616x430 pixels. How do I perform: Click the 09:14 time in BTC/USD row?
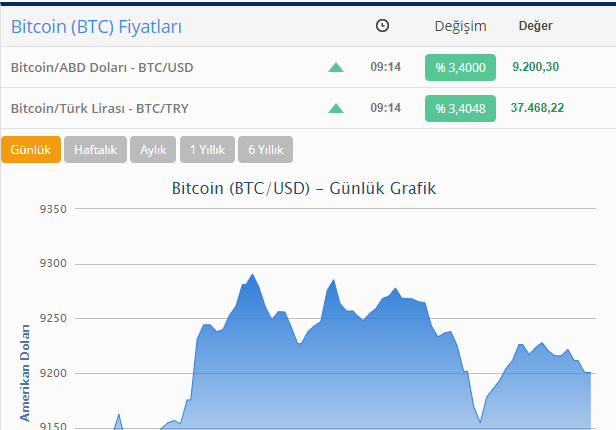[385, 67]
